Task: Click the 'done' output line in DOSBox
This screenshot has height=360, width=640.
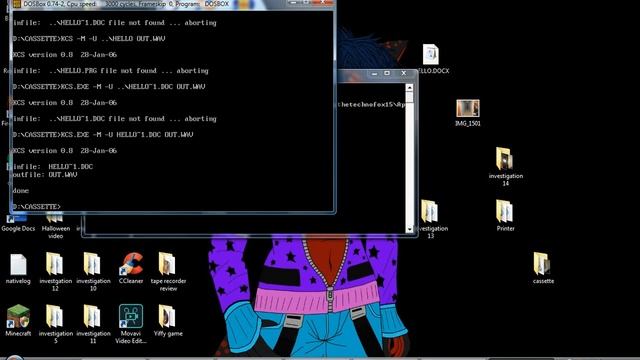Action: 20,191
